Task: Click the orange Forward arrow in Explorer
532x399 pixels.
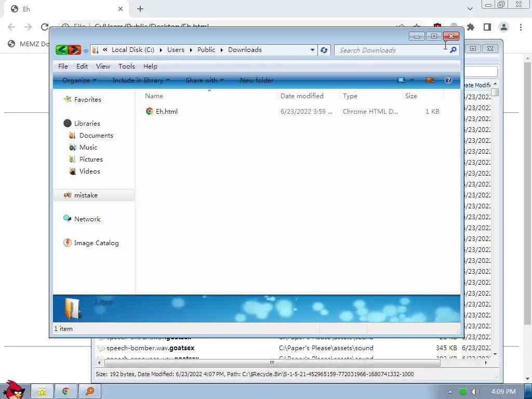Action: pyautogui.click(x=75, y=50)
